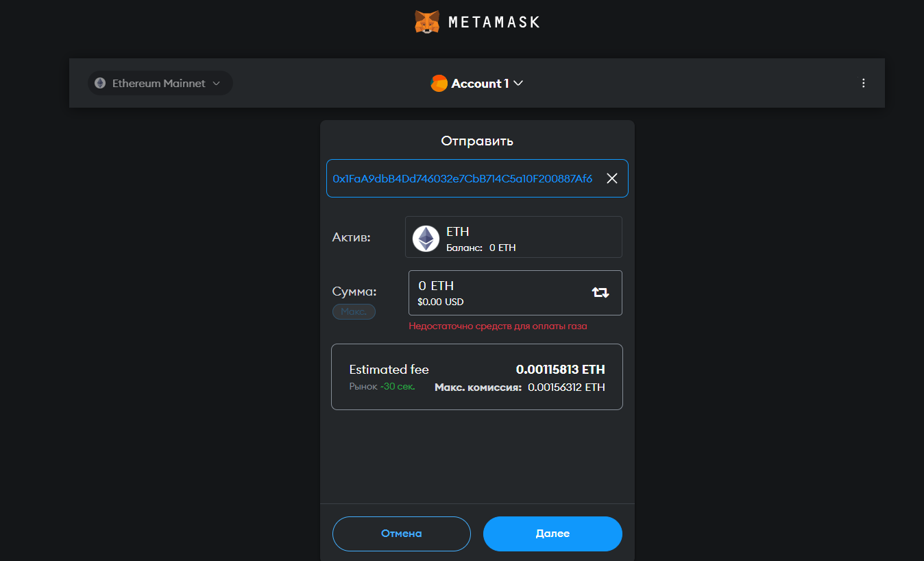Viewport: 924px width, 561px height.
Task: Cancel the transaction with Отмена
Action: click(401, 534)
